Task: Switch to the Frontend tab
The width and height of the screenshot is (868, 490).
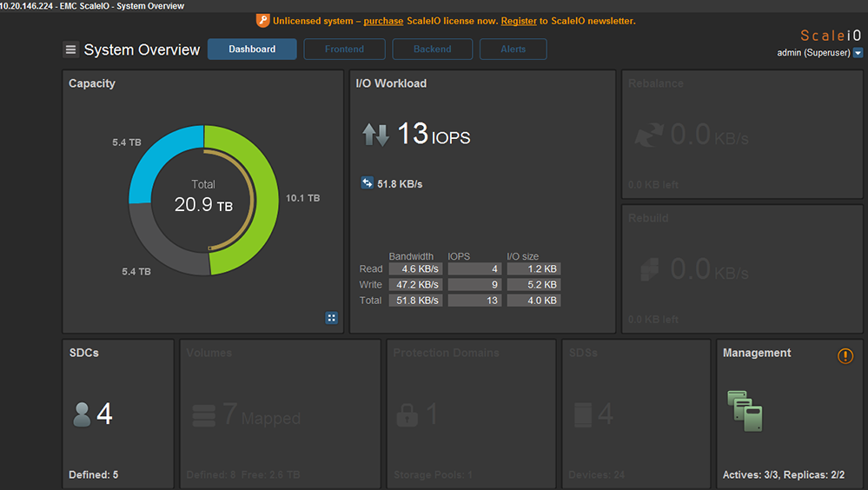Action: click(344, 50)
